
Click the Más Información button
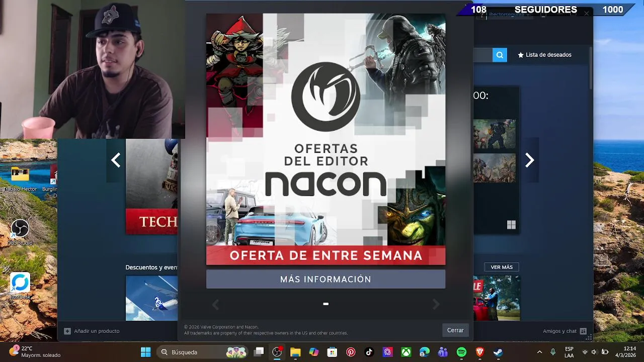(x=326, y=279)
